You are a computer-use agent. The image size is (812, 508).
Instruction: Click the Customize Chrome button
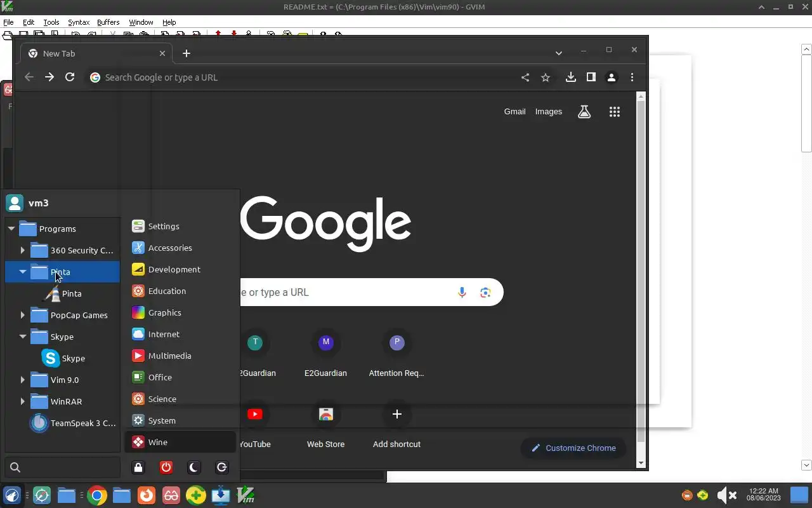573,448
